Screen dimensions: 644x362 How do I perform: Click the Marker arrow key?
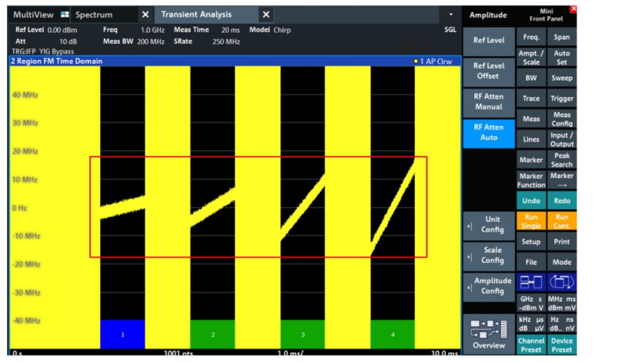(x=561, y=180)
